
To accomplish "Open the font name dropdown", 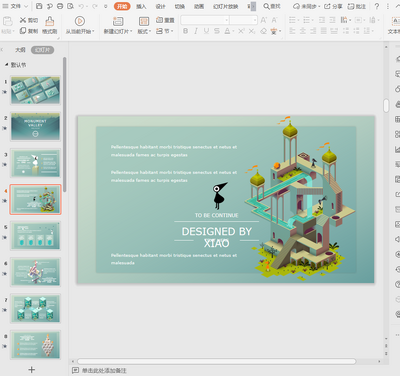I will (x=227, y=20).
